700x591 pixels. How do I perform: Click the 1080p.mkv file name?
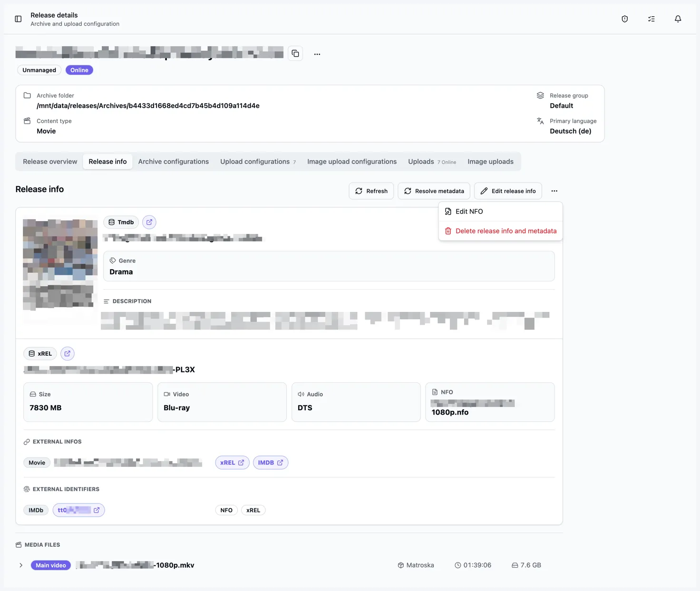coord(135,565)
